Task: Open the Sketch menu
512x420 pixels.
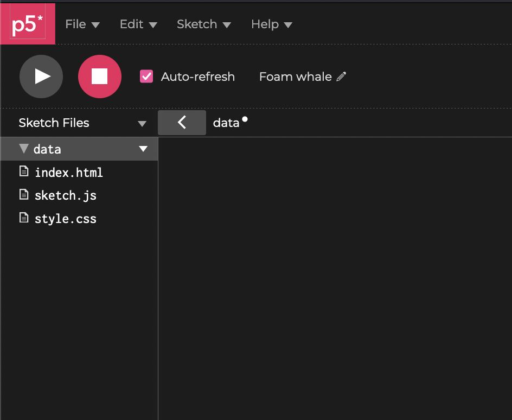Action: point(204,24)
